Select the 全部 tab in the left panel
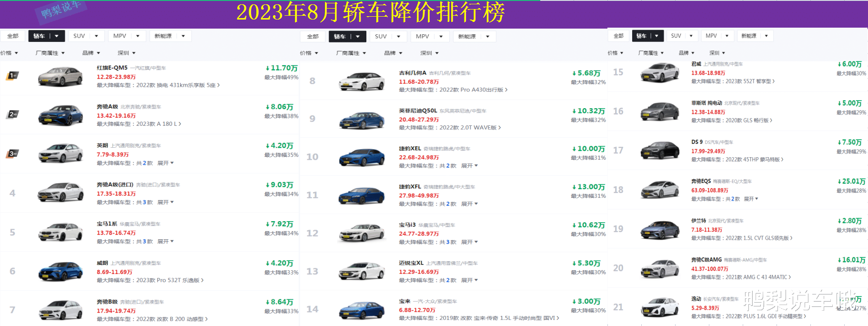868x326 pixels. tap(13, 36)
